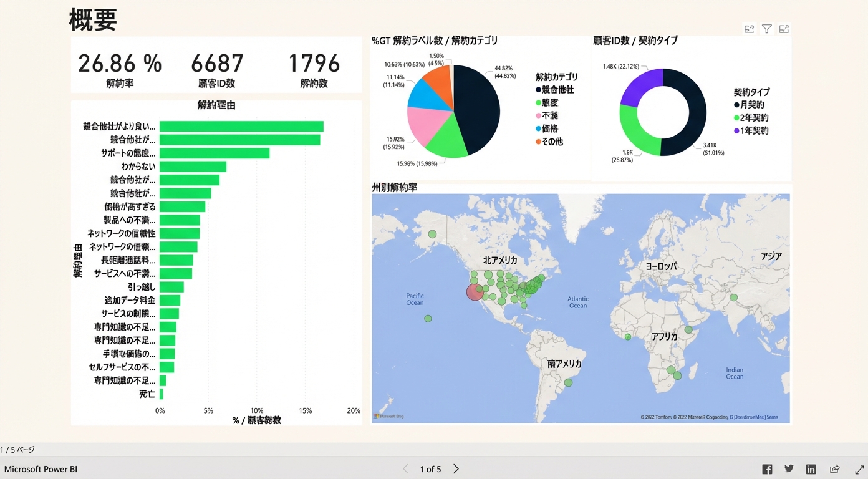The width and height of the screenshot is (868, 479).
Task: Click the 顧客ID数 / 契約タイプ chart title
Action: (x=635, y=41)
